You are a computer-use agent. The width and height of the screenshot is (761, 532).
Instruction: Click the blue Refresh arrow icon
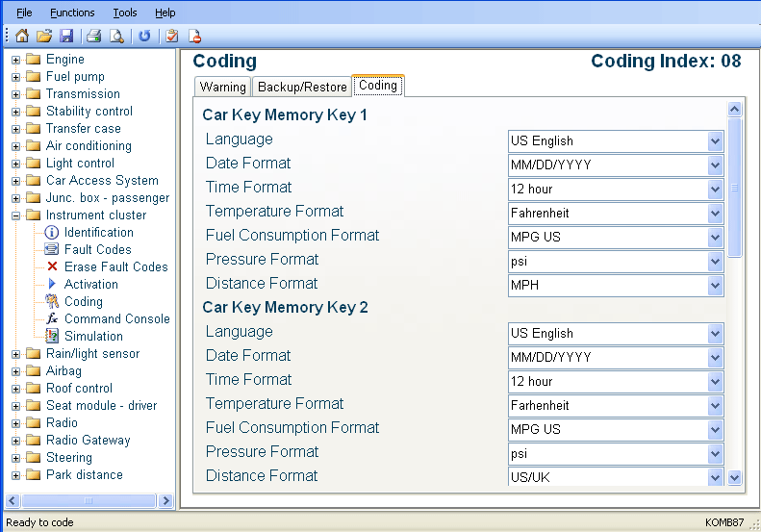(144, 37)
